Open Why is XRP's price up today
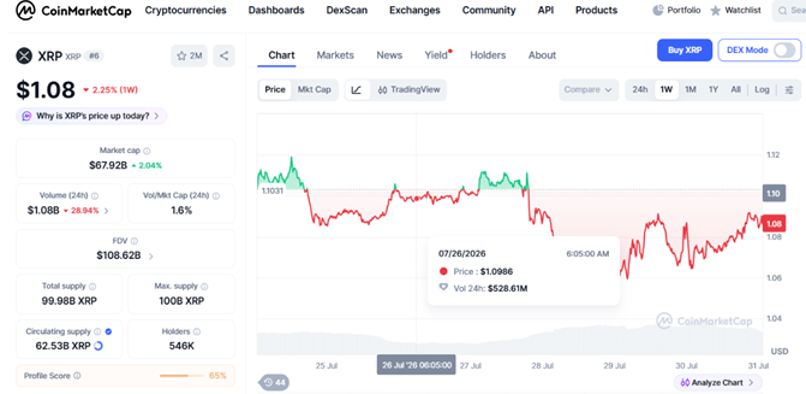The image size is (806, 394). pyautogui.click(x=92, y=116)
